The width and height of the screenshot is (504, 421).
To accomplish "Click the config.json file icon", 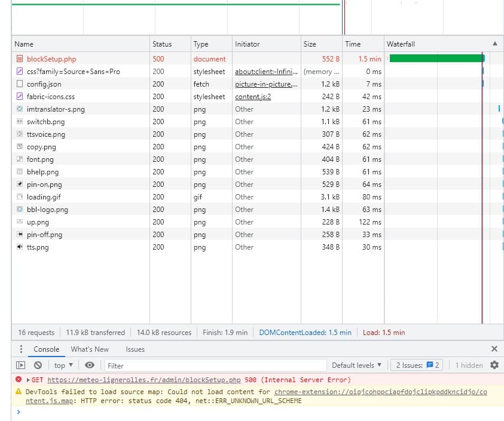I will tap(20, 84).
